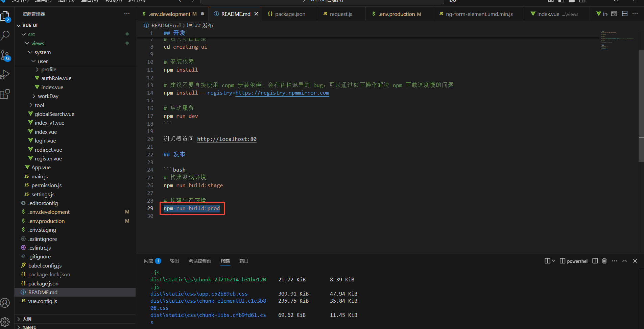644x329 pixels.
Task: Open the Explorer view in activity bar
Action: pos(5,16)
